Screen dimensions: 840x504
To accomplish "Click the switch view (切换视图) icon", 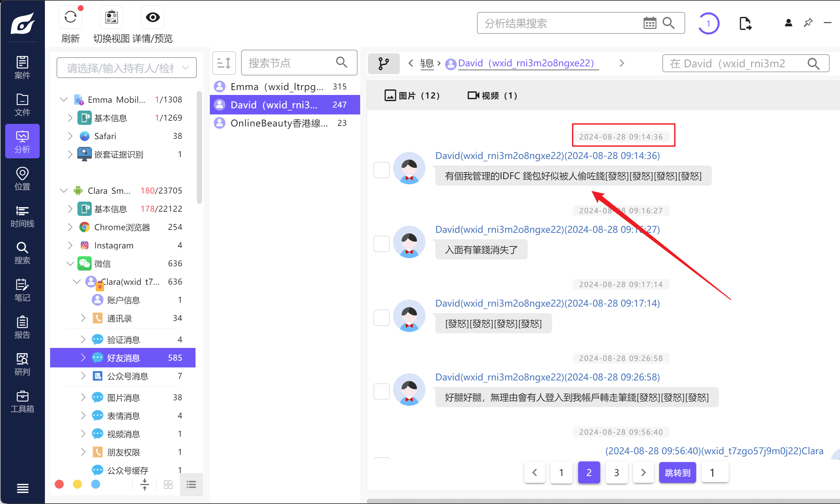I will [112, 17].
